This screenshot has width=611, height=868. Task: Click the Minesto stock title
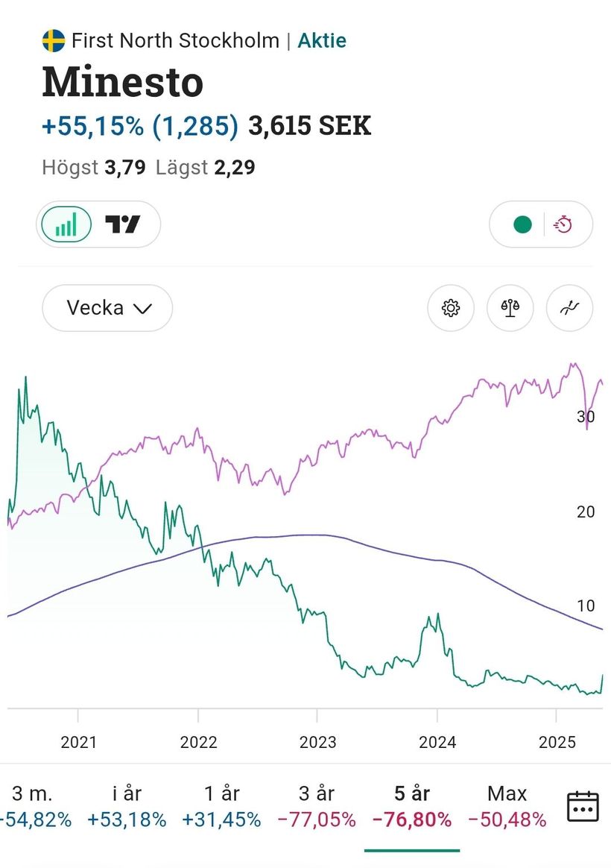(123, 82)
